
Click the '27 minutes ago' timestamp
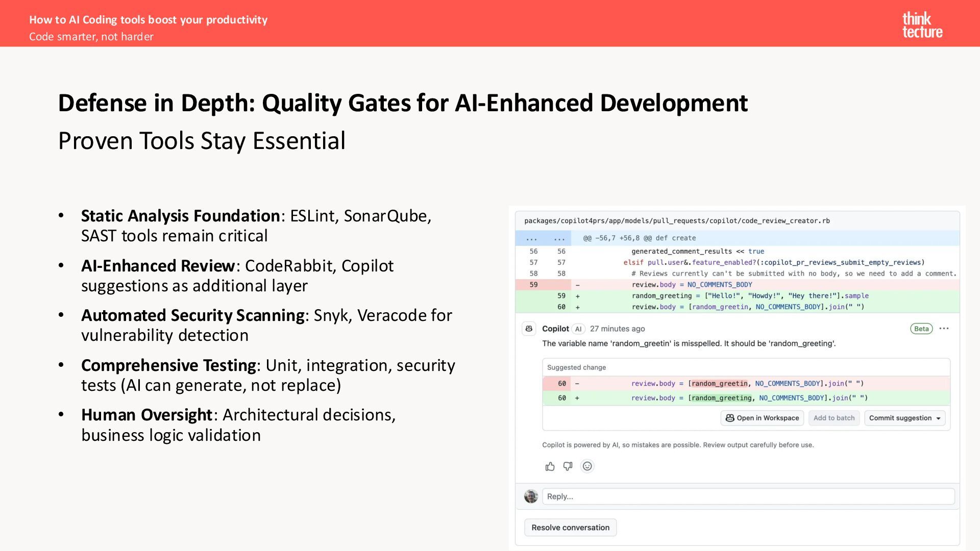pos(617,329)
